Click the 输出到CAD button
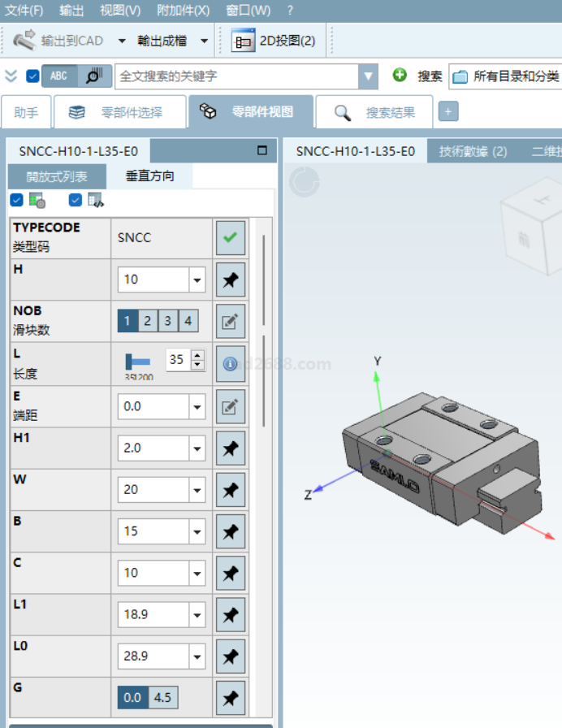Screen dimensions: 562x728 click(60, 41)
